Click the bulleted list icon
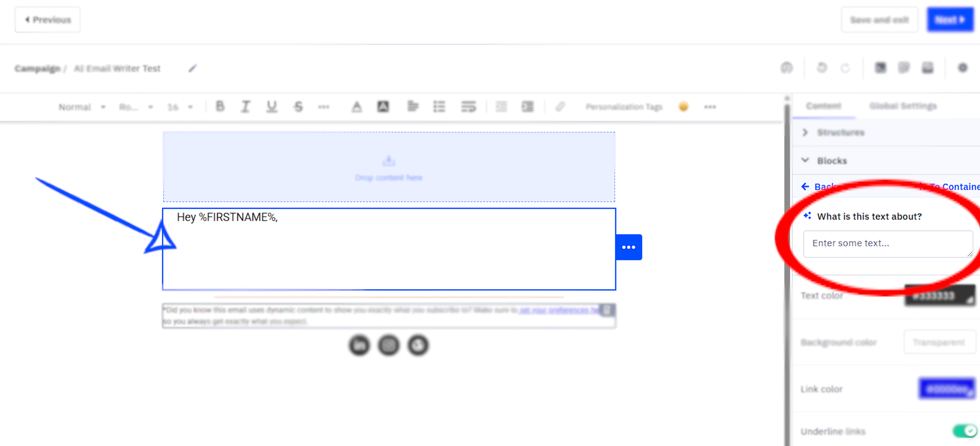 [439, 106]
